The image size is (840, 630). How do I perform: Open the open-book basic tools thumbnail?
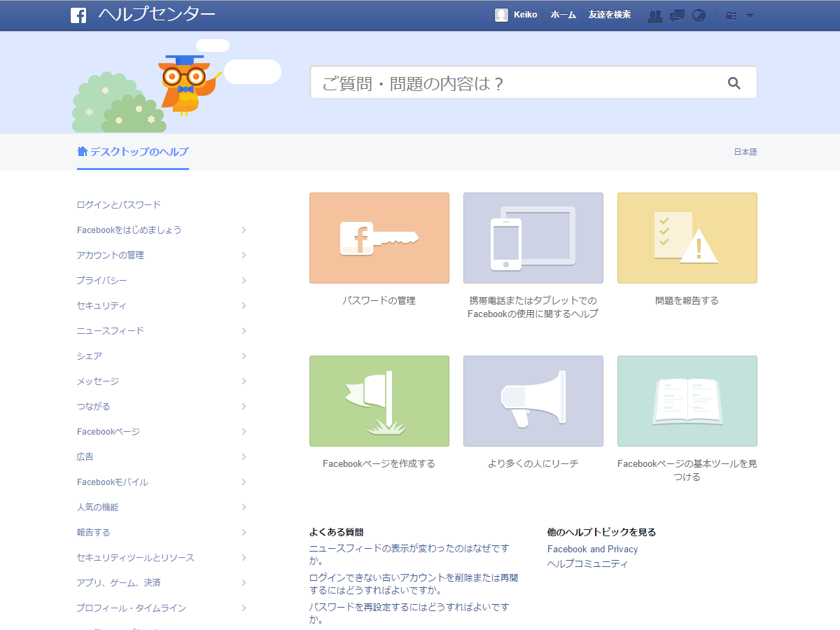[x=687, y=401]
